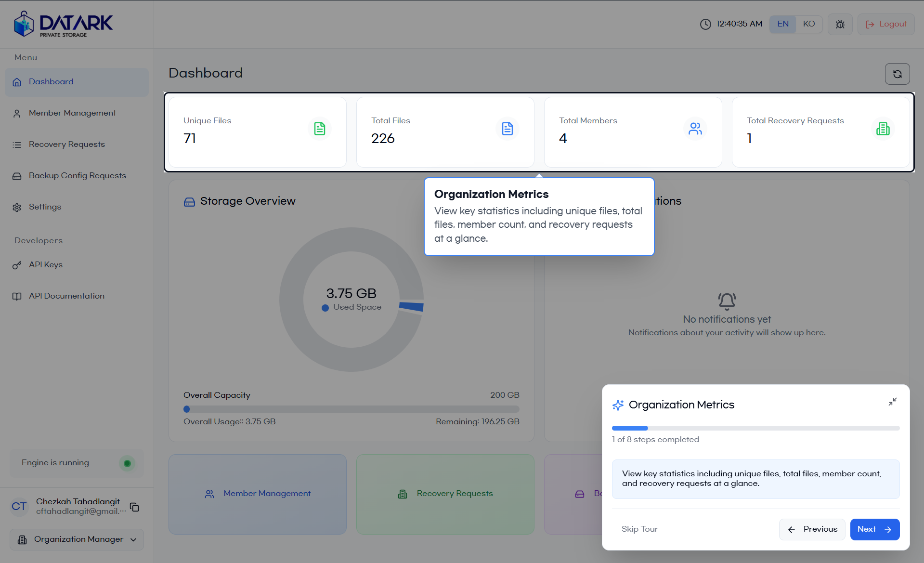Go to Backup Config Requests page
Image resolution: width=924 pixels, height=563 pixels.
pos(77,176)
